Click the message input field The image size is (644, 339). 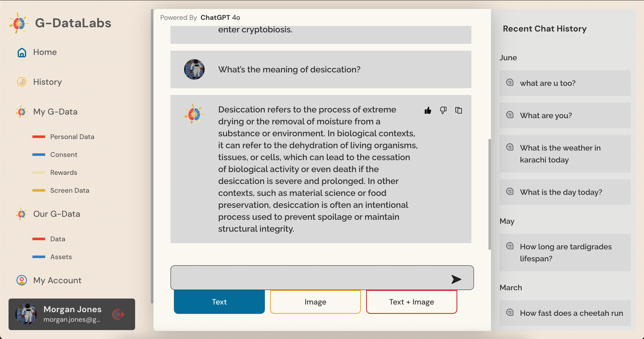pos(310,277)
